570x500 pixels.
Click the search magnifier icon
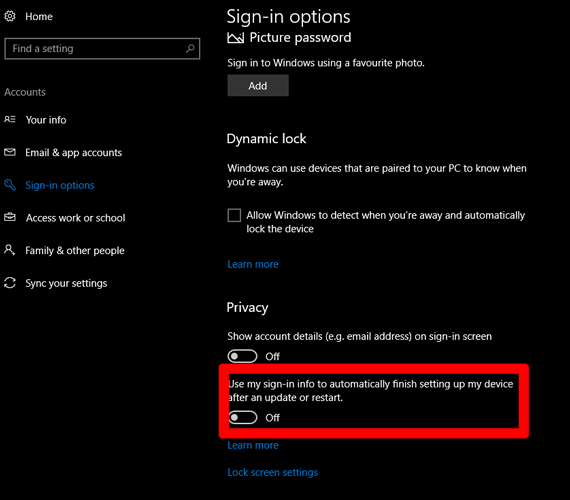pos(190,48)
